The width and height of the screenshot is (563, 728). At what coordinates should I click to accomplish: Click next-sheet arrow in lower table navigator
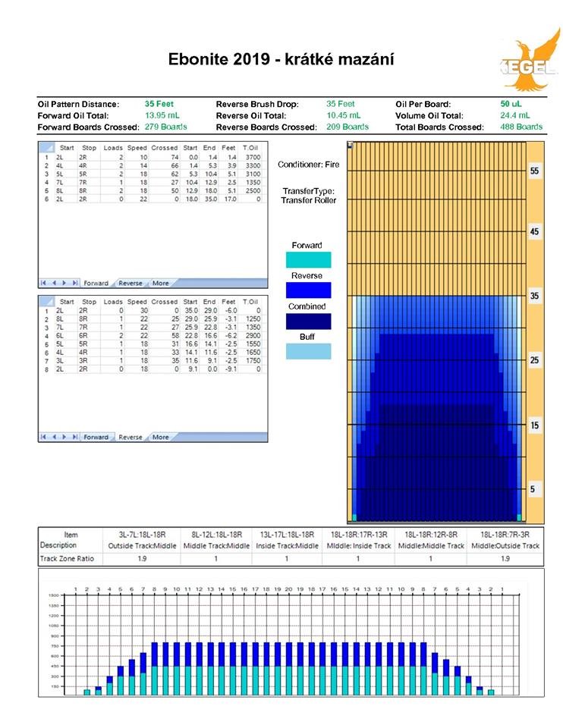[64, 438]
